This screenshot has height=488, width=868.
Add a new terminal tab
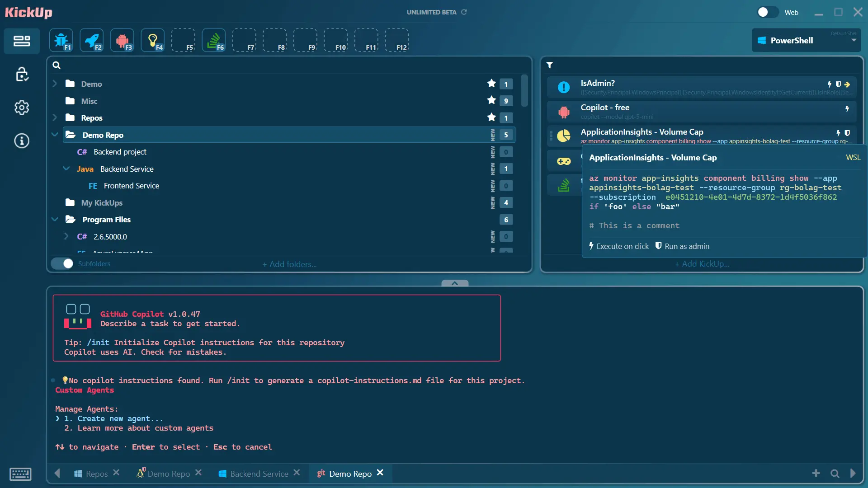(816, 473)
